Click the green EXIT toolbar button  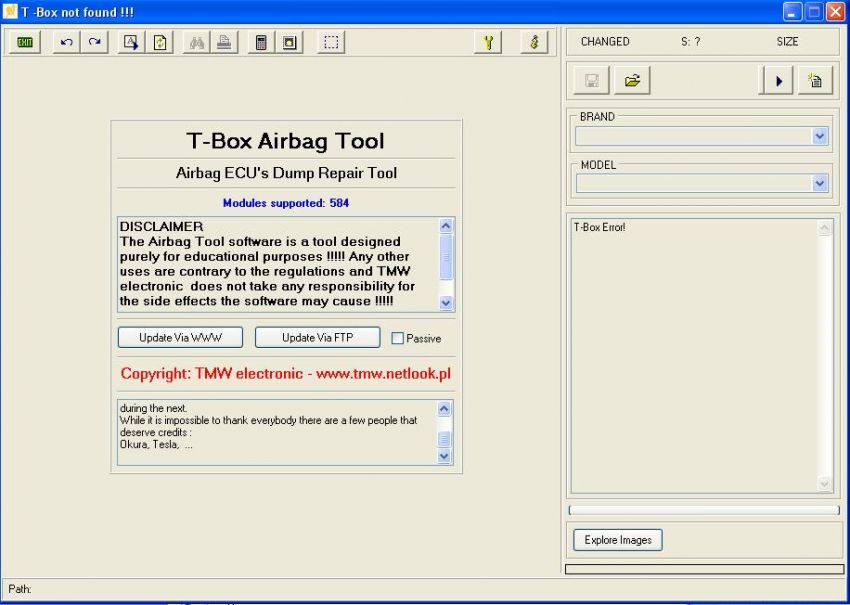tap(24, 42)
